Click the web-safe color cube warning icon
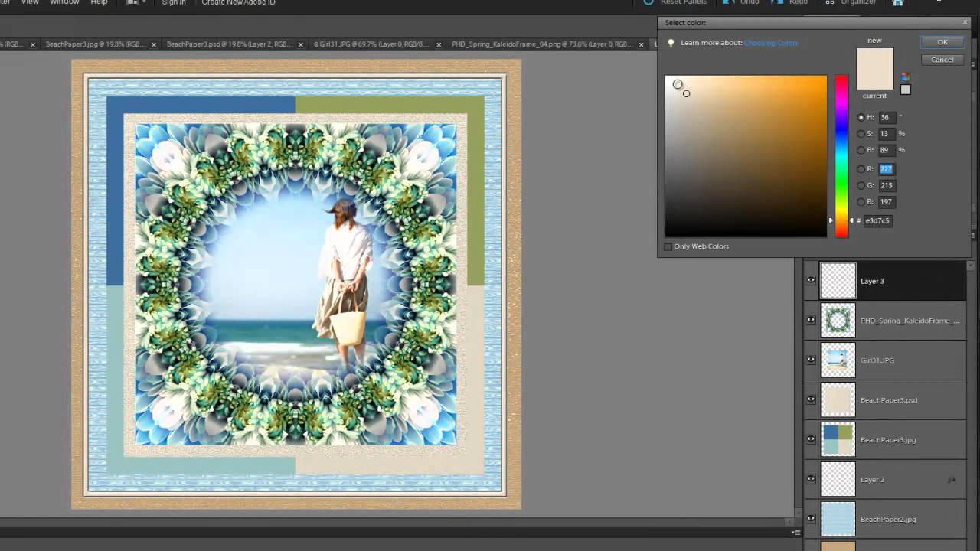The image size is (980, 551). (906, 77)
